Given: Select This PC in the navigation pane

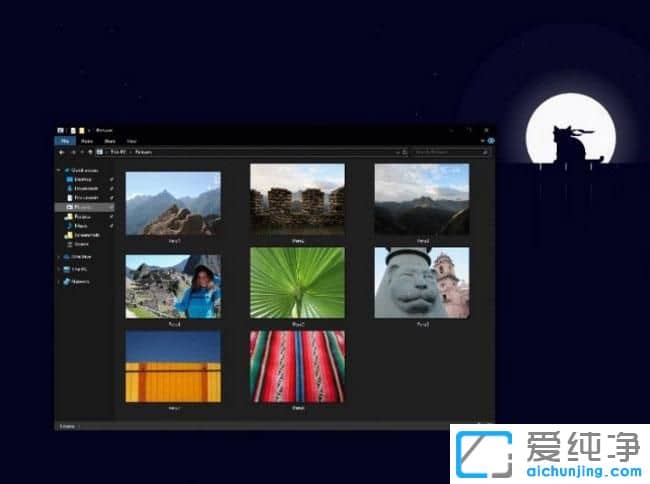Looking at the screenshot, I should click(x=80, y=269).
